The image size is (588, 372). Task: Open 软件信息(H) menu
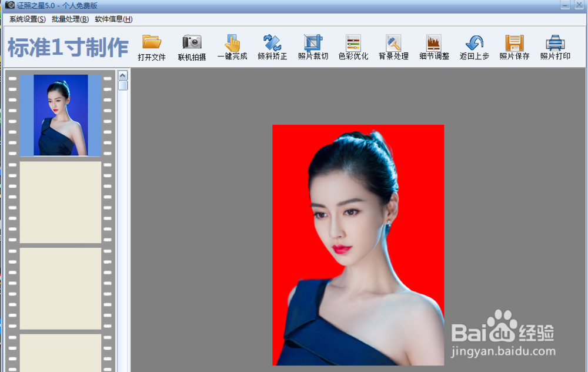[x=113, y=19]
